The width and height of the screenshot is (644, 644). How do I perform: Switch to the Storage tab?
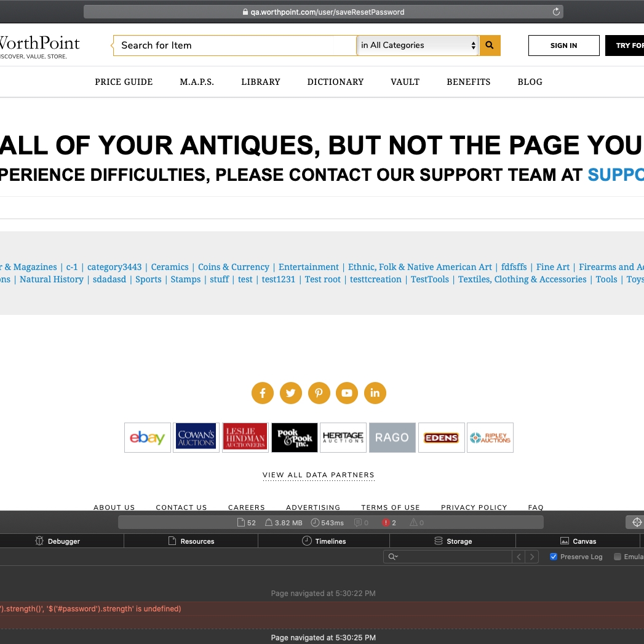(453, 541)
